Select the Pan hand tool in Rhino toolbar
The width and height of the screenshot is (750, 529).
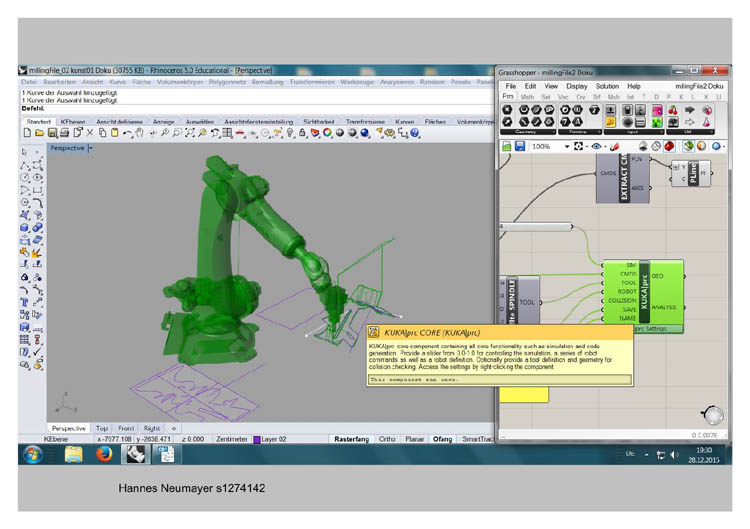pos(139,133)
